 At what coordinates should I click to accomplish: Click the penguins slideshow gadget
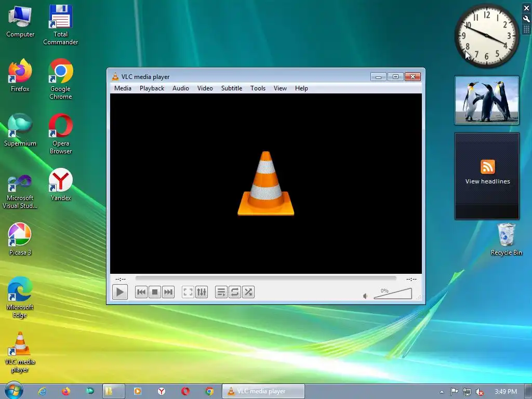(x=487, y=100)
